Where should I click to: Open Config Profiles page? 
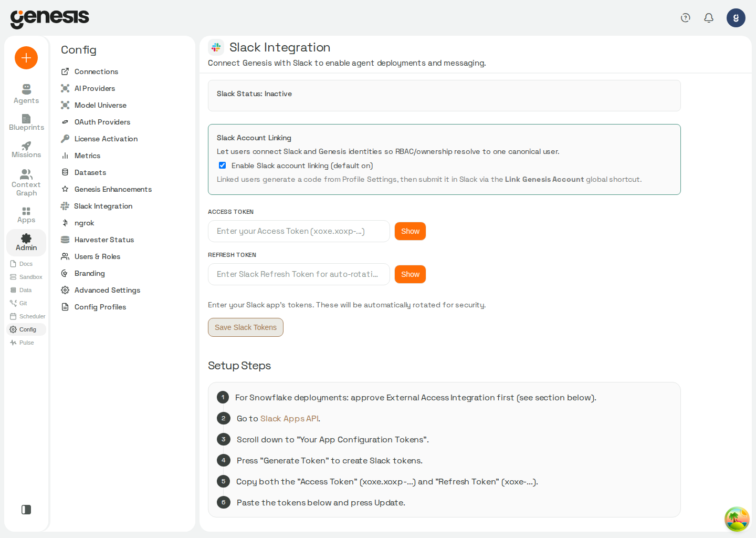94,307
